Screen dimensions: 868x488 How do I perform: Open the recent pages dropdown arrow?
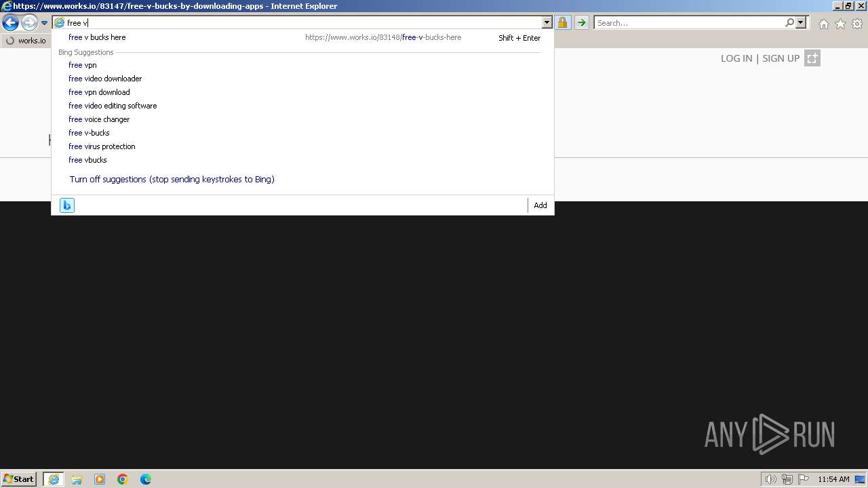tap(44, 23)
